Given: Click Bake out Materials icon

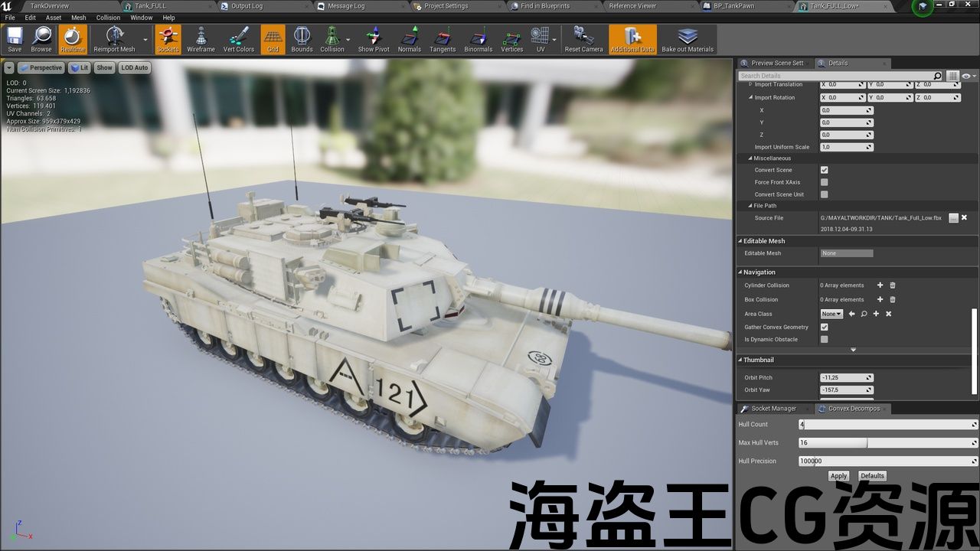Looking at the screenshot, I should point(687,39).
